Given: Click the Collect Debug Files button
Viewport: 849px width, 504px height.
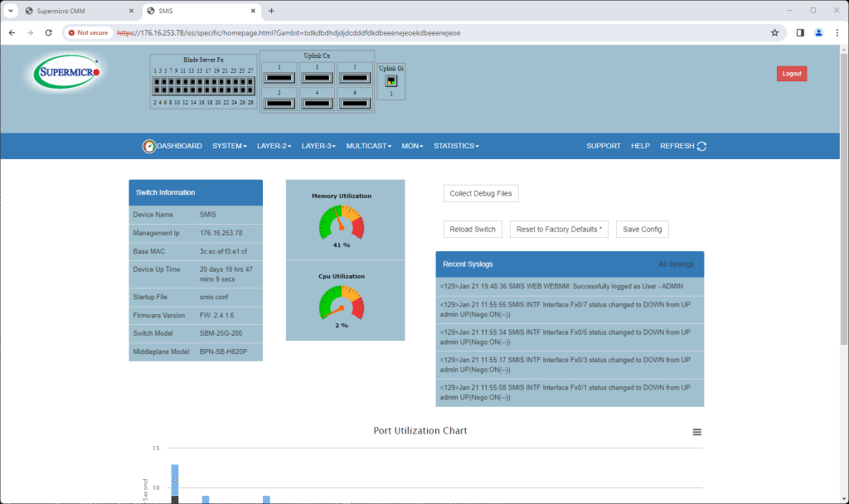Looking at the screenshot, I should click(x=481, y=194).
